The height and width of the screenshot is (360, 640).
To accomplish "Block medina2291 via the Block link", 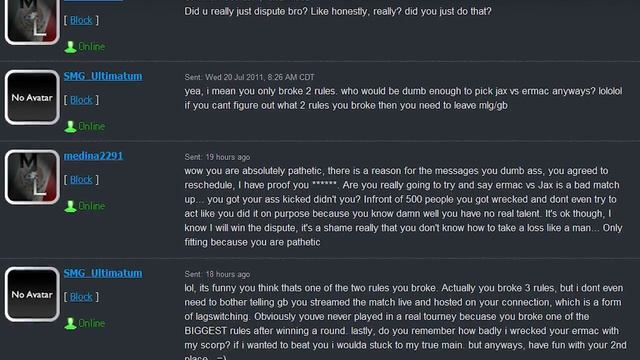I will click(81, 180).
